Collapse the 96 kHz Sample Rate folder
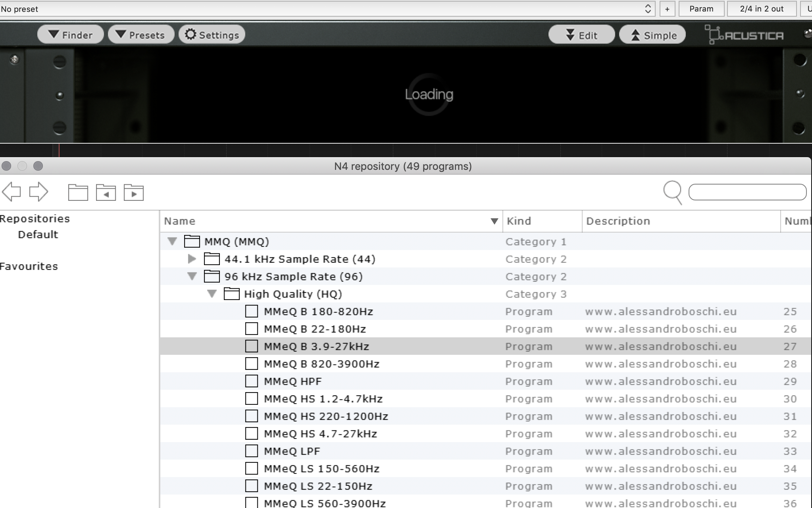Image resolution: width=812 pixels, height=508 pixels. click(x=192, y=277)
